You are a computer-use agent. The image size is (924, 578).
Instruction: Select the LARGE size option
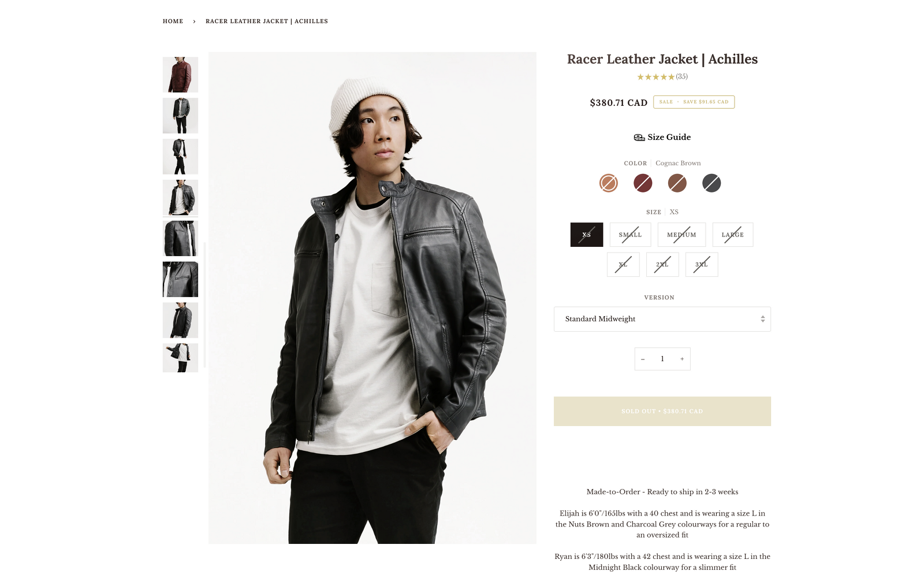pos(733,235)
